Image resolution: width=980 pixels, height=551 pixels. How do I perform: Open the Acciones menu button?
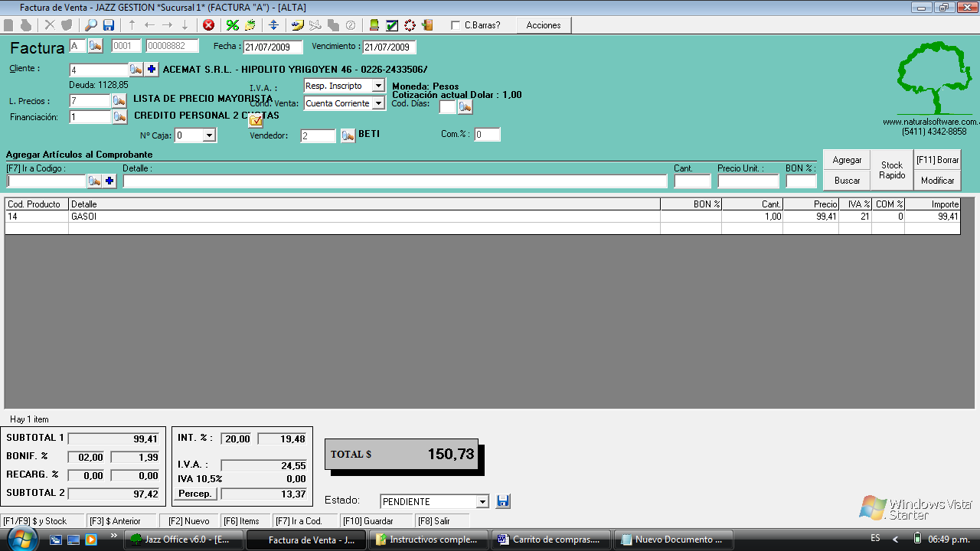pos(544,25)
